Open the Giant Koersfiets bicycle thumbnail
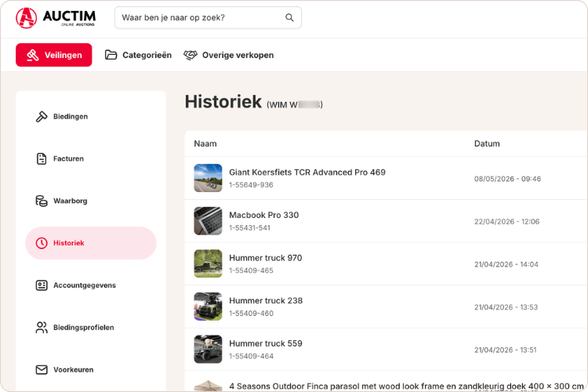Screen dimensions: 588x392 208,178
